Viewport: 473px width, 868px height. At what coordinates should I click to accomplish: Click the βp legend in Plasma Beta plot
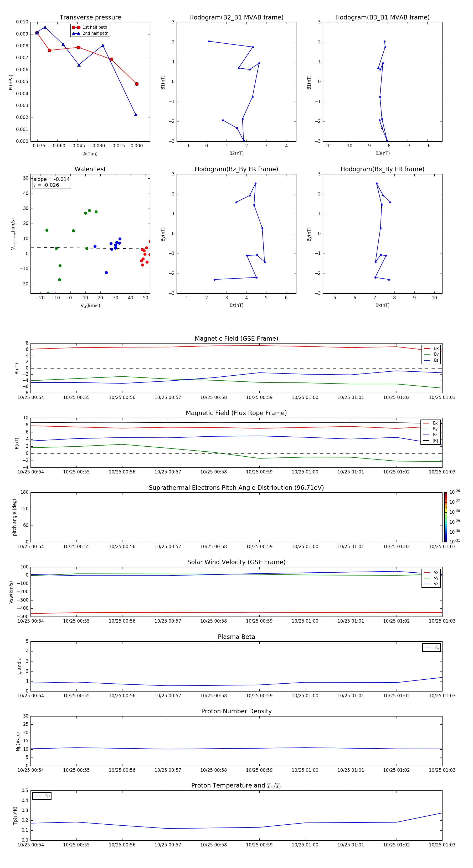(x=431, y=647)
